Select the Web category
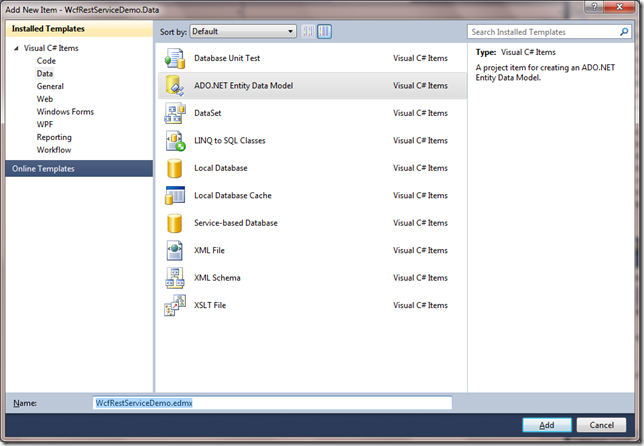The width and height of the screenshot is (644, 446). point(44,99)
